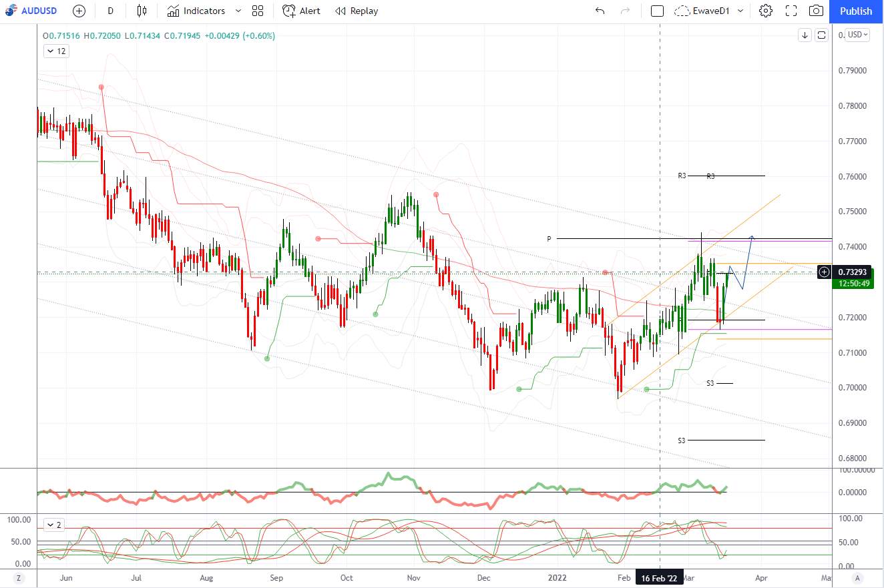
Task: Change the D timeframe interval
Action: 110,11
